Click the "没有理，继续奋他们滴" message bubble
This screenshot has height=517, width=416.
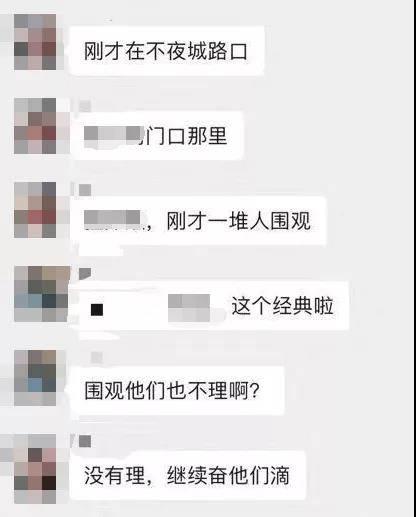tap(188, 475)
